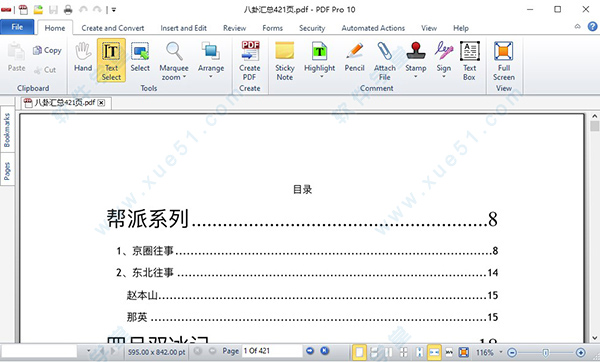Expand the Highlight dropdown arrow
This screenshot has width=600, height=362.
click(x=321, y=77)
